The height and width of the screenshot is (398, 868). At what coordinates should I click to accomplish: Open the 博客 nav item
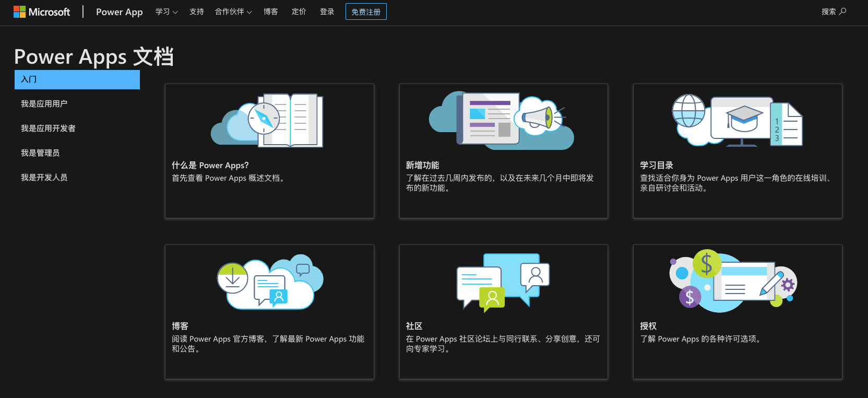pos(271,11)
